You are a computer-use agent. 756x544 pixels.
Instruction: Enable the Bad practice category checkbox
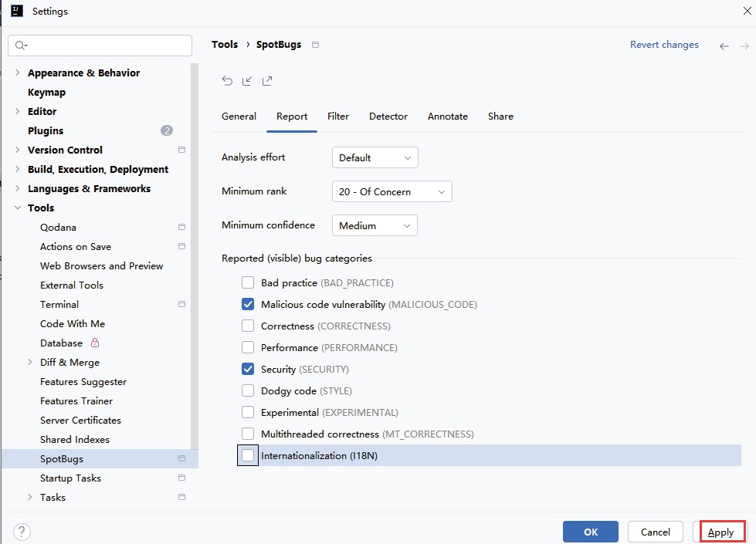(248, 282)
